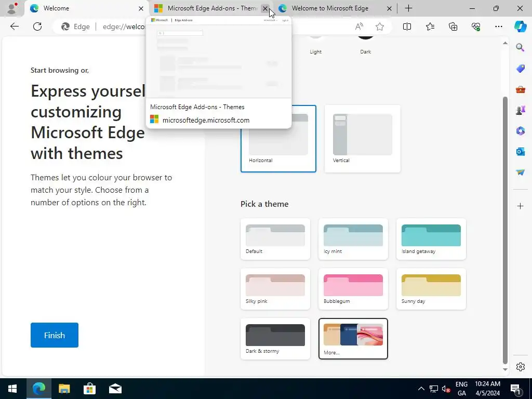The image size is (532, 399).
Task: Open File Explorer from taskbar
Action: [64, 389]
